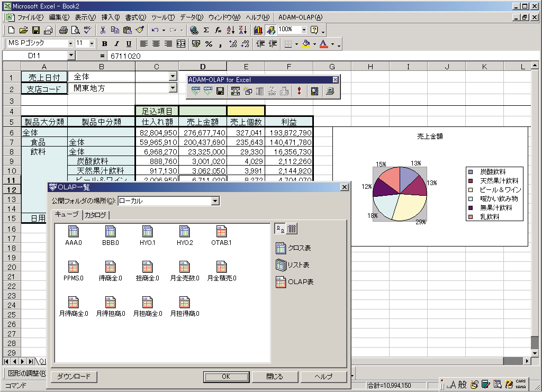The image size is (542, 392).
Task: Open the ADAM-OLAP(A) menu
Action: point(301,17)
